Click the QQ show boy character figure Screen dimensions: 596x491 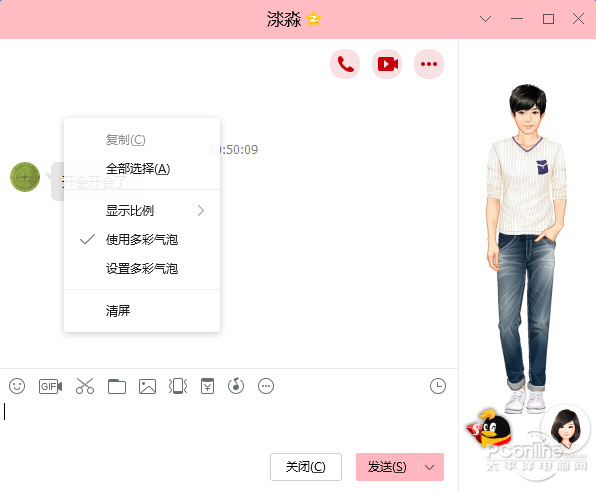527,249
